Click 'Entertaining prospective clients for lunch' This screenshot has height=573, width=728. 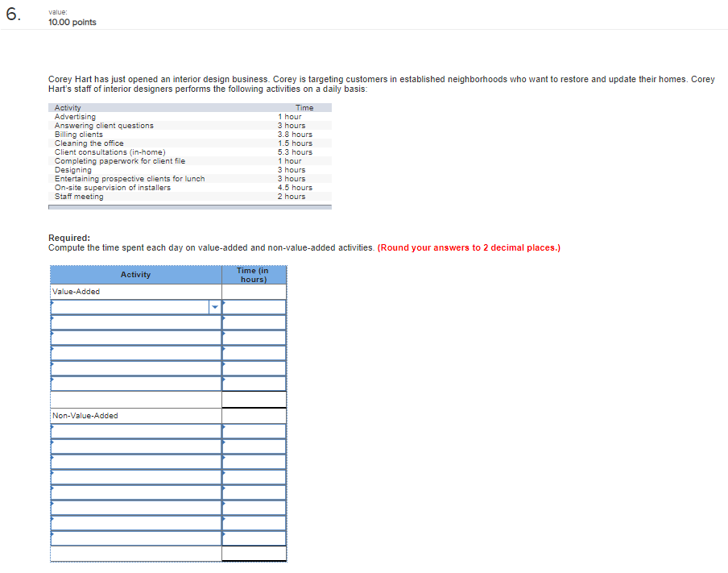point(130,178)
